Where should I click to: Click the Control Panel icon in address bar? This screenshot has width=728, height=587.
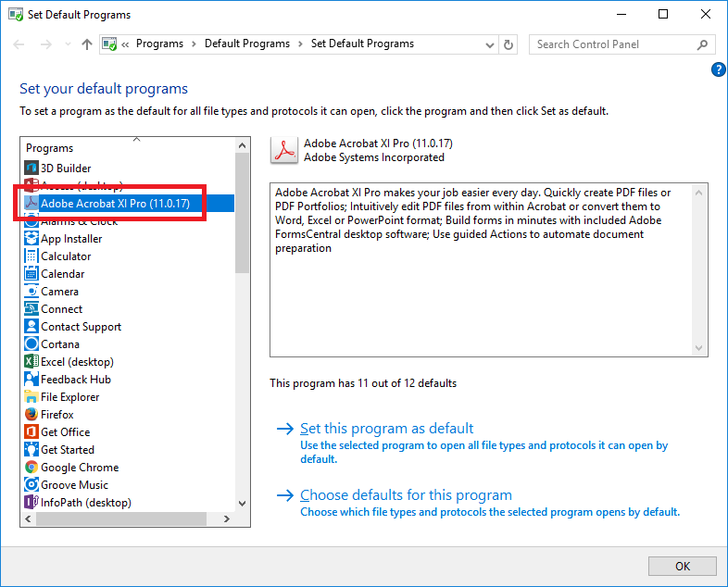109,44
